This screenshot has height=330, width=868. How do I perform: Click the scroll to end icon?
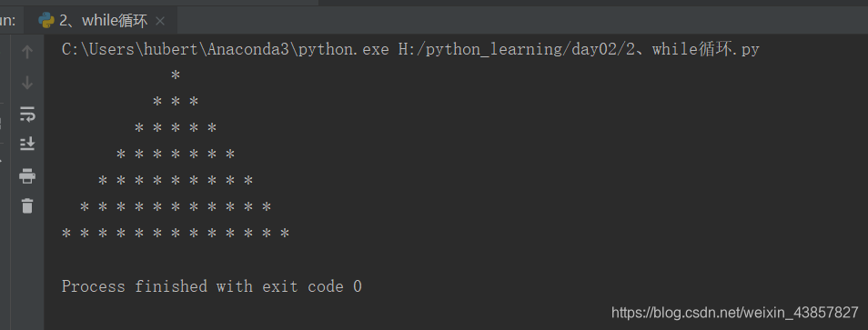point(27,144)
